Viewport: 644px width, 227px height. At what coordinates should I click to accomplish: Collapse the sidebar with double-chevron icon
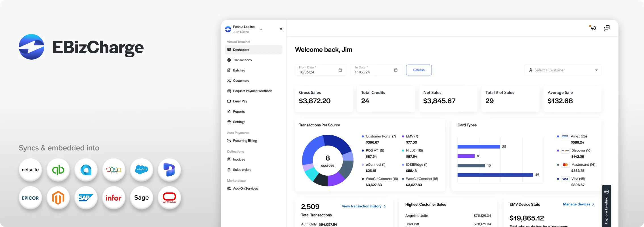[x=281, y=29]
